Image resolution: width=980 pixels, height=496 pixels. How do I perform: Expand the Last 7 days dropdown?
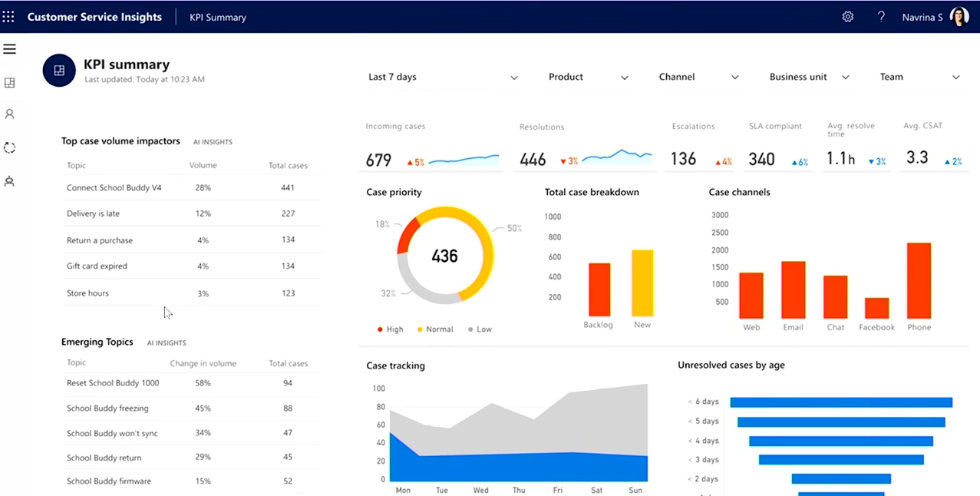(x=443, y=77)
